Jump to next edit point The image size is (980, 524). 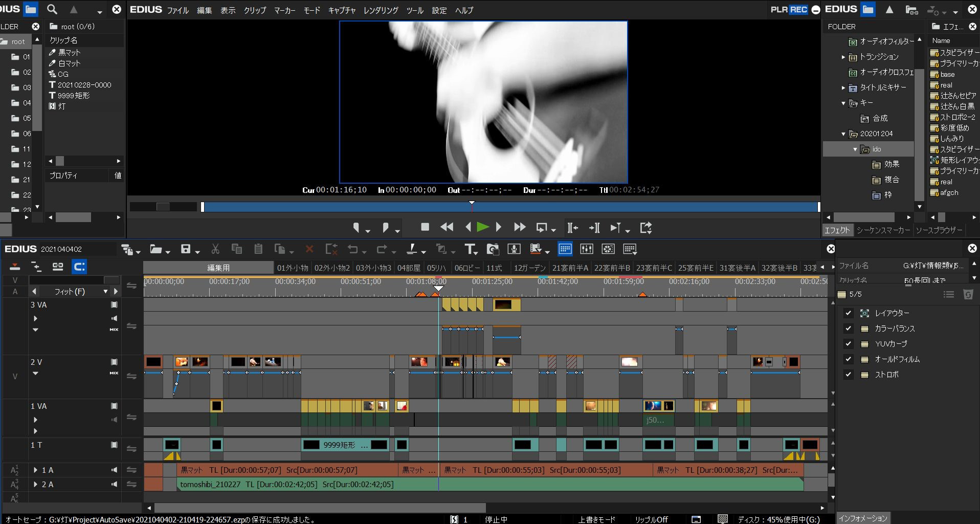(594, 228)
